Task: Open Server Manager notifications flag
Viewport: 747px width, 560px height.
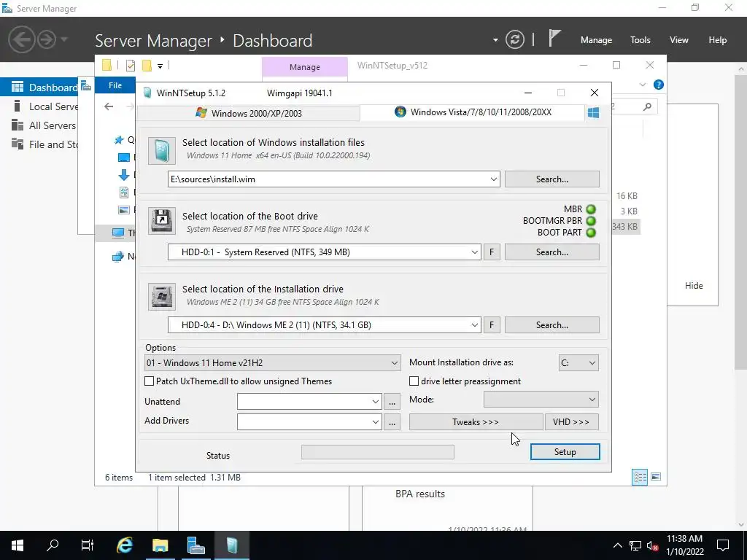Action: (x=554, y=38)
